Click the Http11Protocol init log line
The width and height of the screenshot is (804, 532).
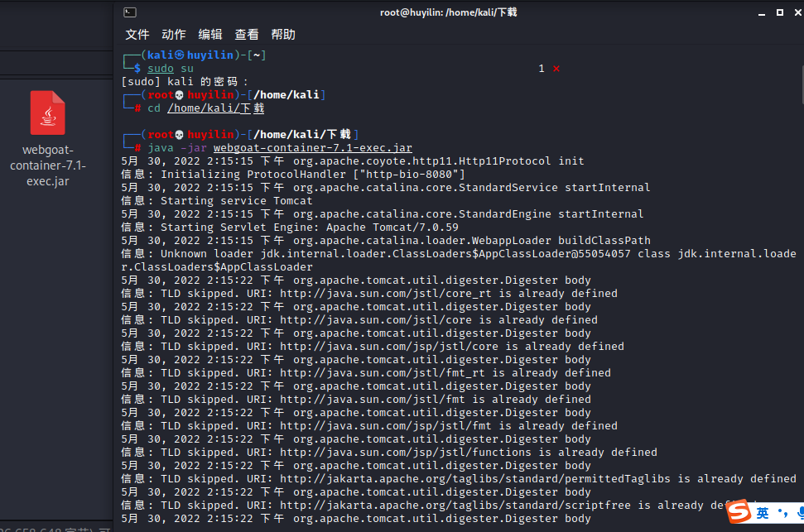353,161
